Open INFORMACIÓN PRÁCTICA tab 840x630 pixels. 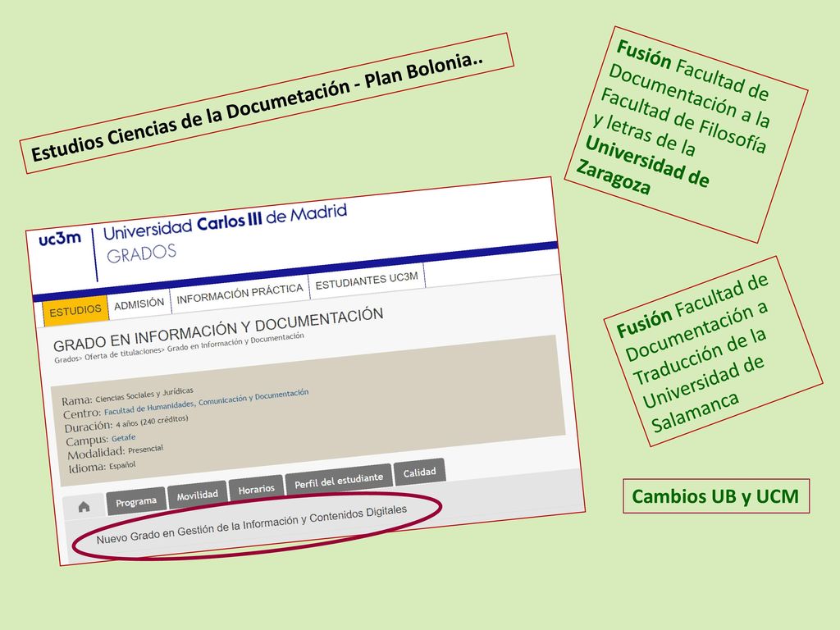point(240,293)
